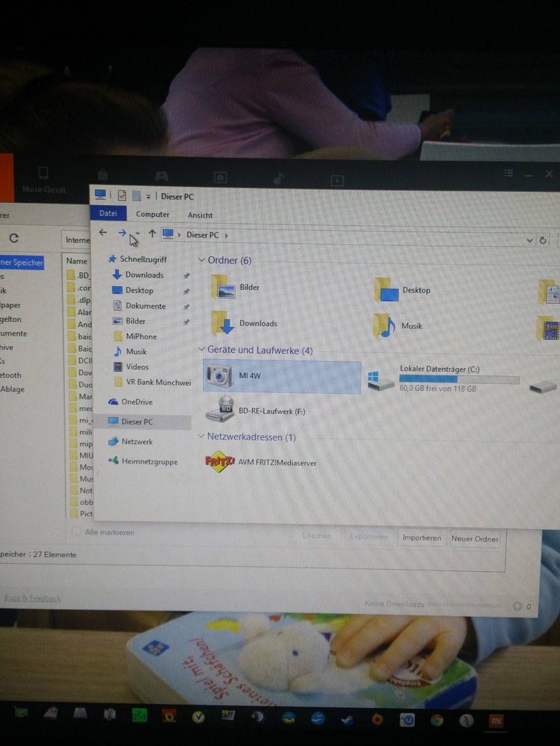Click the C: drive free space bar
Viewport: 560px width, 746px height.
[x=459, y=379]
